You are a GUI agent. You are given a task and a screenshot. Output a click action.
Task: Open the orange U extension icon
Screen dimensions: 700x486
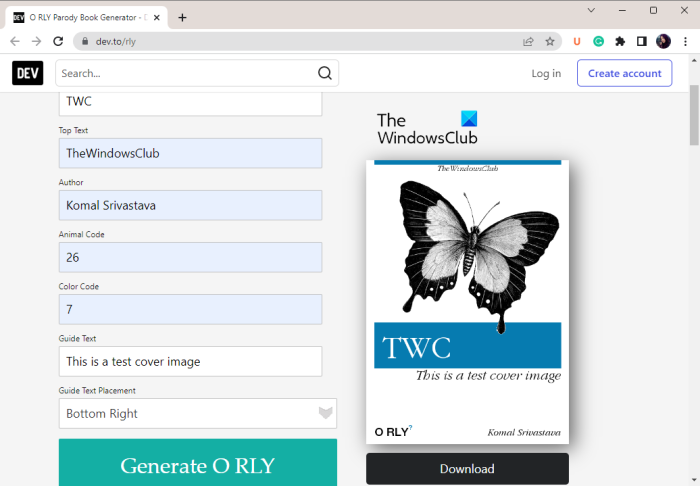tap(577, 42)
